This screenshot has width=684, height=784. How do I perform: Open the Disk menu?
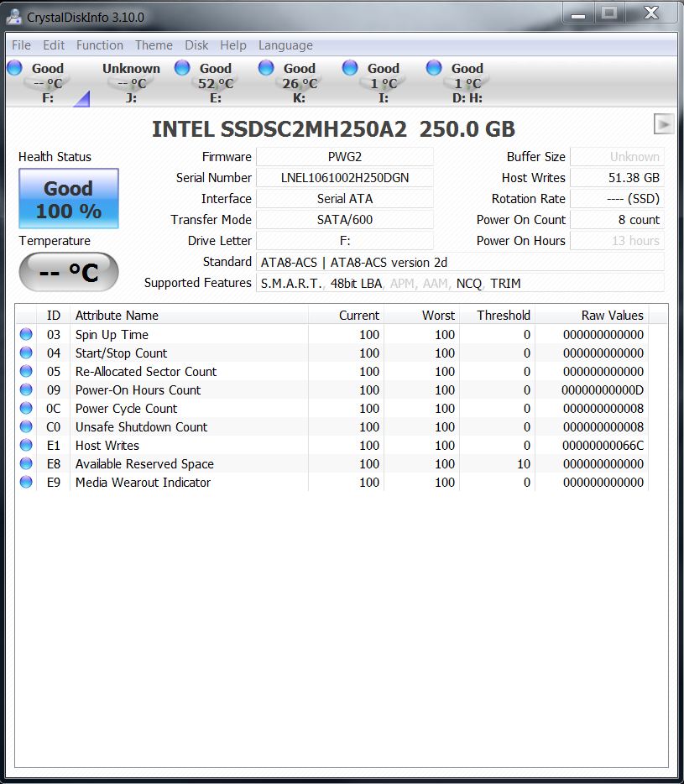(x=196, y=45)
